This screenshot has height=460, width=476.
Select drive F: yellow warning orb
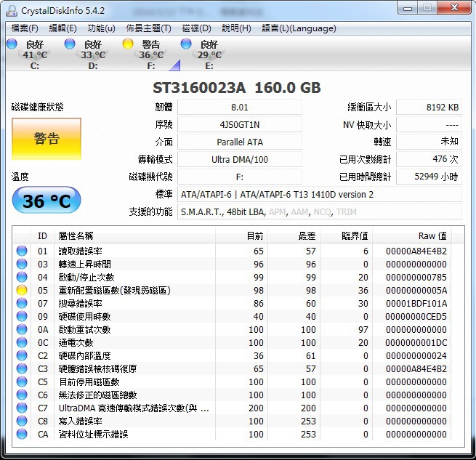pyautogui.click(x=128, y=44)
